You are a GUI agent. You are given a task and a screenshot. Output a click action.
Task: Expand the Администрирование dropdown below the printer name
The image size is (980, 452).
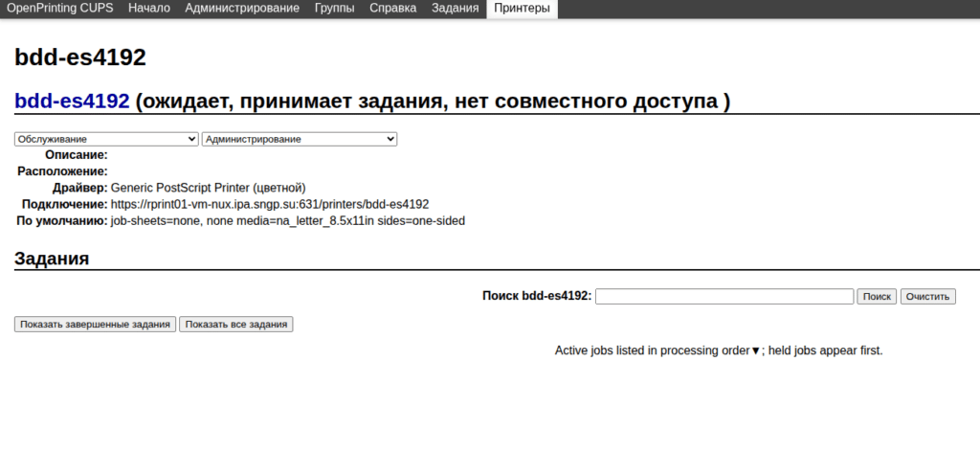click(x=300, y=139)
